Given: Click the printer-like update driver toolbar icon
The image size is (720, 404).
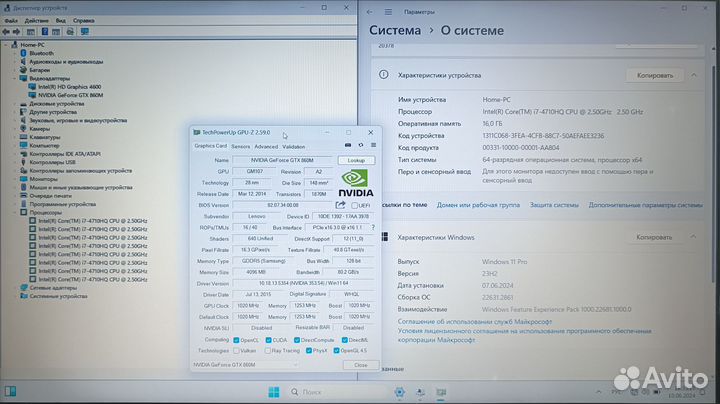Looking at the screenshot, I should coord(70,32).
